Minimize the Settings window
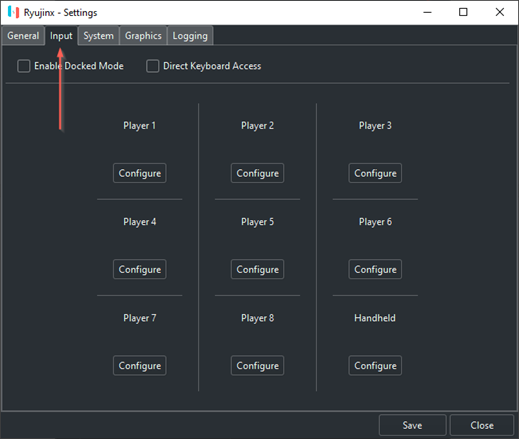Image resolution: width=519 pixels, height=439 pixels. [x=427, y=12]
